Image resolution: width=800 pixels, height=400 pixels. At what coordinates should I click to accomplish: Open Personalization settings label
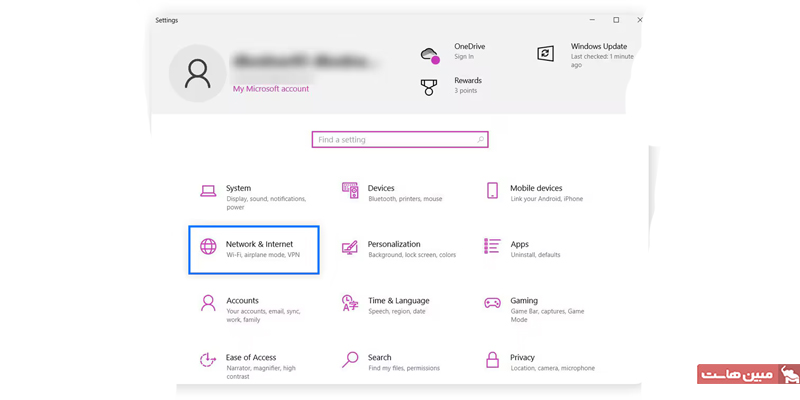[394, 244]
